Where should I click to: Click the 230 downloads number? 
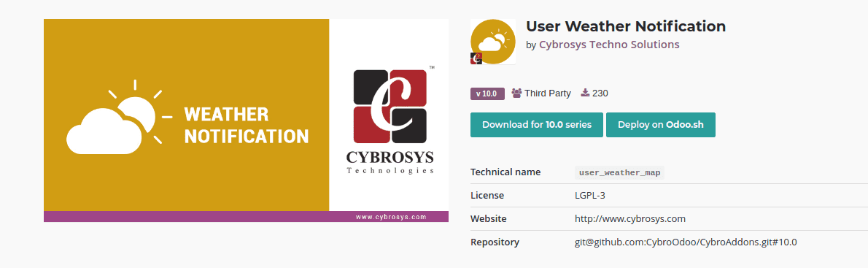click(x=600, y=93)
